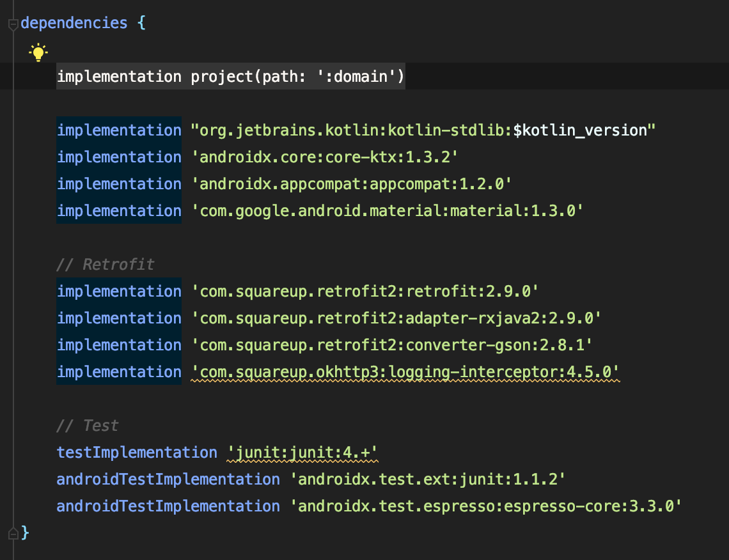Click 'implementation' keyword on the retrofit:2.9.0 line
Viewport: 729px width, 560px height.
coord(119,292)
